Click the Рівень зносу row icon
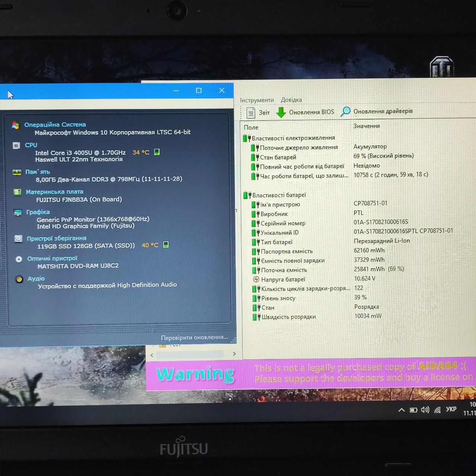 (x=256, y=298)
